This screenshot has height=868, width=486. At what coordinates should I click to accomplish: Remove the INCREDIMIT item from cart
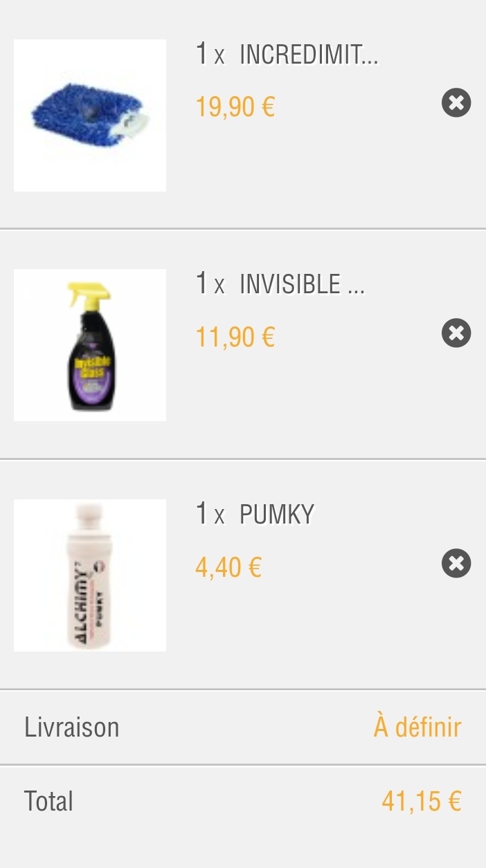(456, 103)
